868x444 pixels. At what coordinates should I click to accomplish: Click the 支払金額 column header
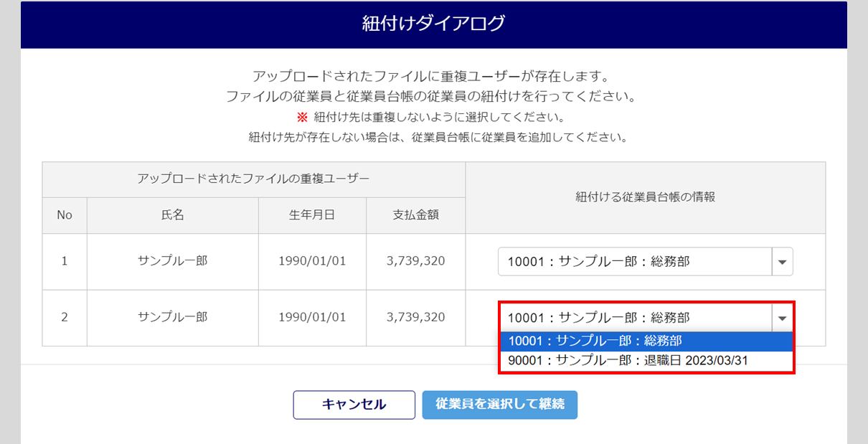415,214
